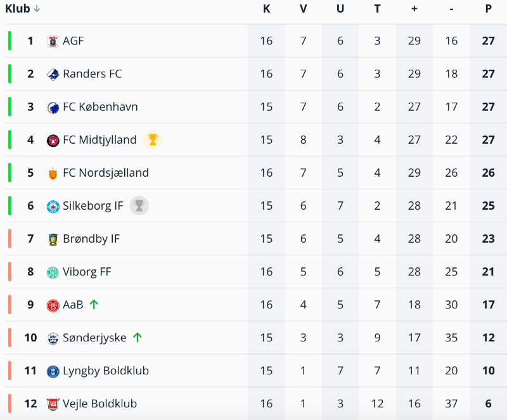Click the gold trophy icon beside FC Midtjylland
Image resolution: width=507 pixels, height=420 pixels.
pos(152,139)
